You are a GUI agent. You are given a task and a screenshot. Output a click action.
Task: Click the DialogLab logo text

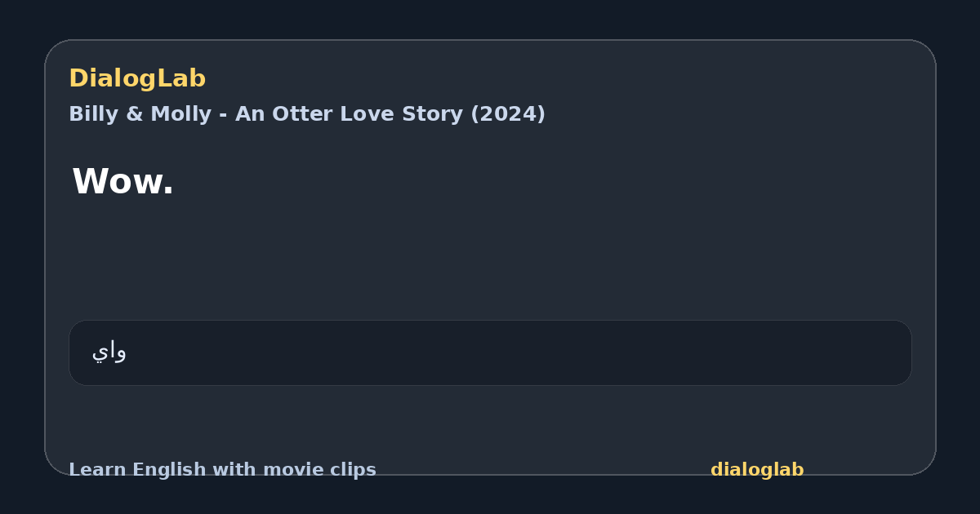137,78
